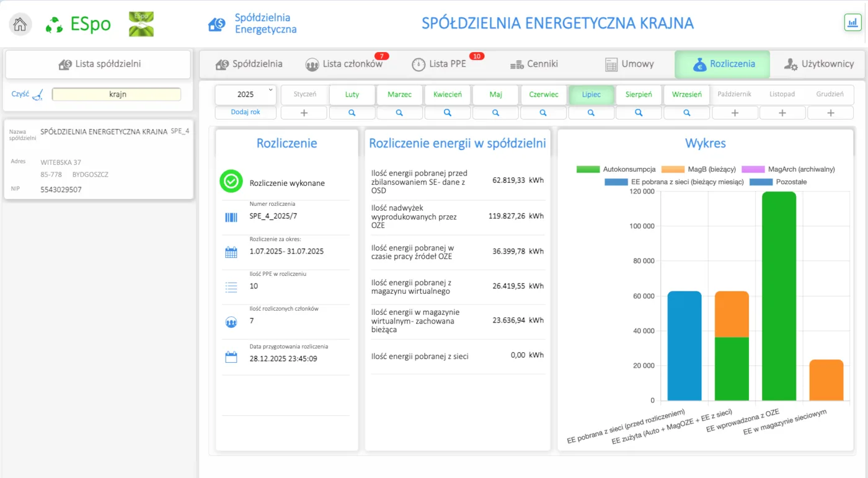Add settlement with plus under Styczeń
Viewport: 868px width, 478px height.
[x=304, y=113]
